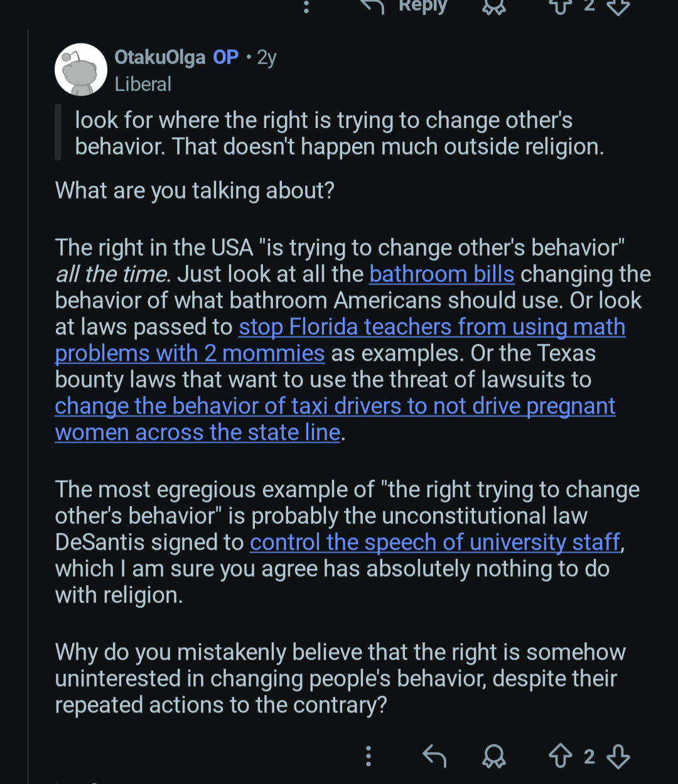Open the three-dot menu below OtakuOlga's comment
The image size is (678, 784).
pos(369,756)
